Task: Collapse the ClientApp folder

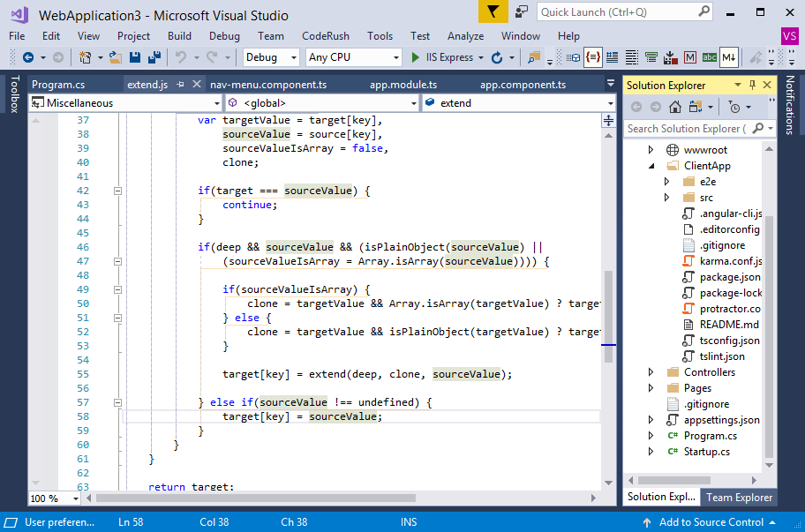Action: pos(651,165)
